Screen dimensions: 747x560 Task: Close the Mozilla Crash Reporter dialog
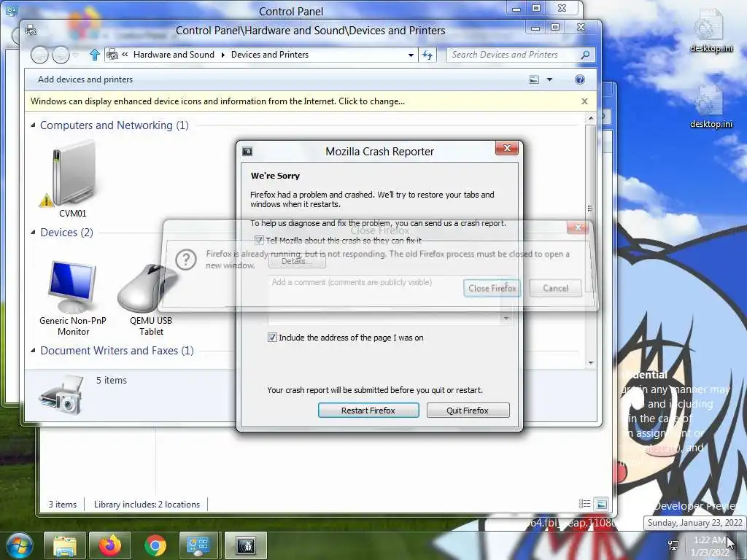coord(507,148)
